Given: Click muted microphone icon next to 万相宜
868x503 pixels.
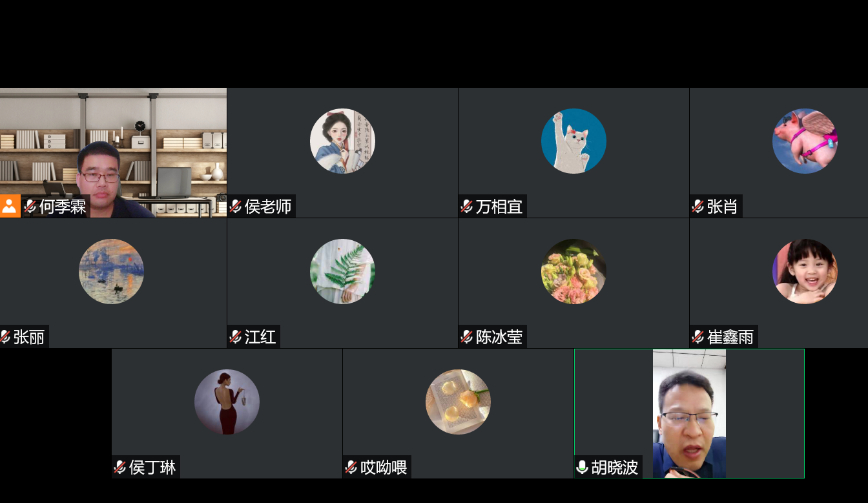Looking at the screenshot, I should pyautogui.click(x=467, y=207).
